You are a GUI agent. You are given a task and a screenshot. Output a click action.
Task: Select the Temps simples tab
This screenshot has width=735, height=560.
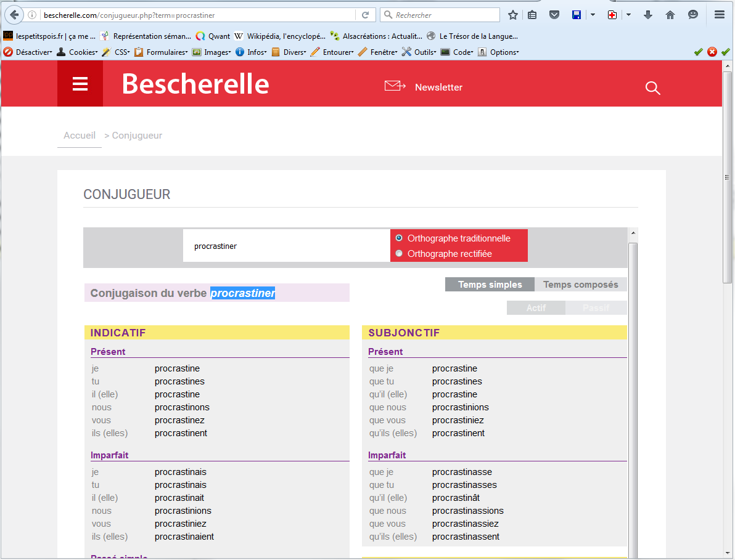click(490, 285)
